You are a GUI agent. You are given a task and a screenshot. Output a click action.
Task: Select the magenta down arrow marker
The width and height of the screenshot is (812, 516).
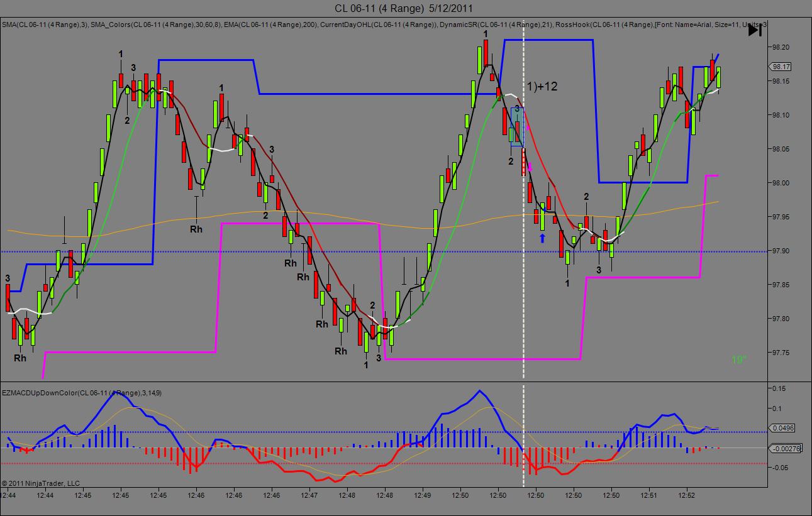[x=530, y=167]
